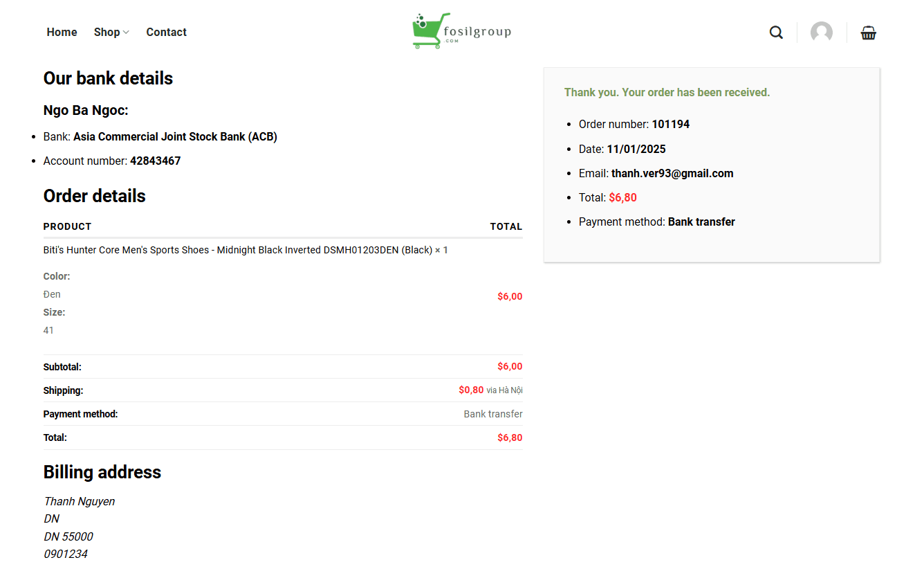Click the billing name Thanh Nguyen
The image size is (924, 578).
click(80, 501)
